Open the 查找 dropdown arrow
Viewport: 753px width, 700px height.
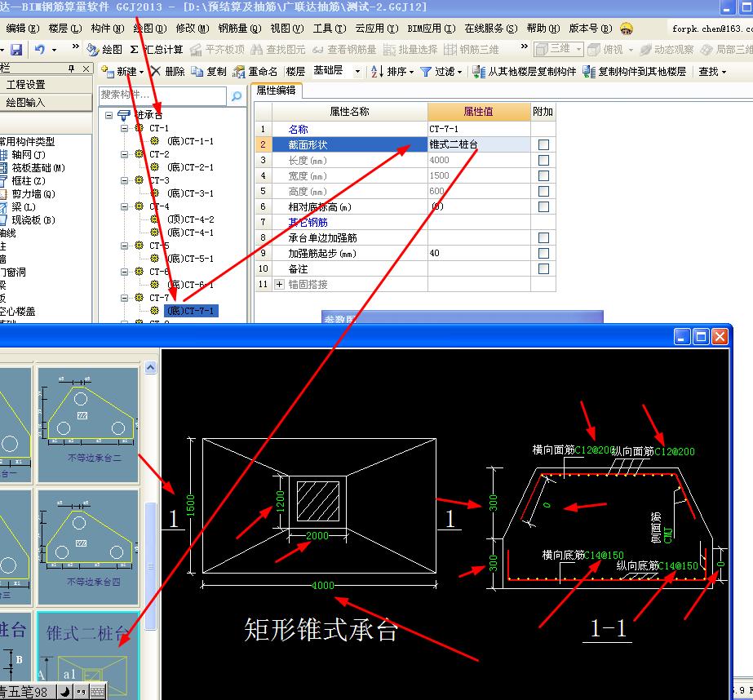pyautogui.click(x=724, y=72)
